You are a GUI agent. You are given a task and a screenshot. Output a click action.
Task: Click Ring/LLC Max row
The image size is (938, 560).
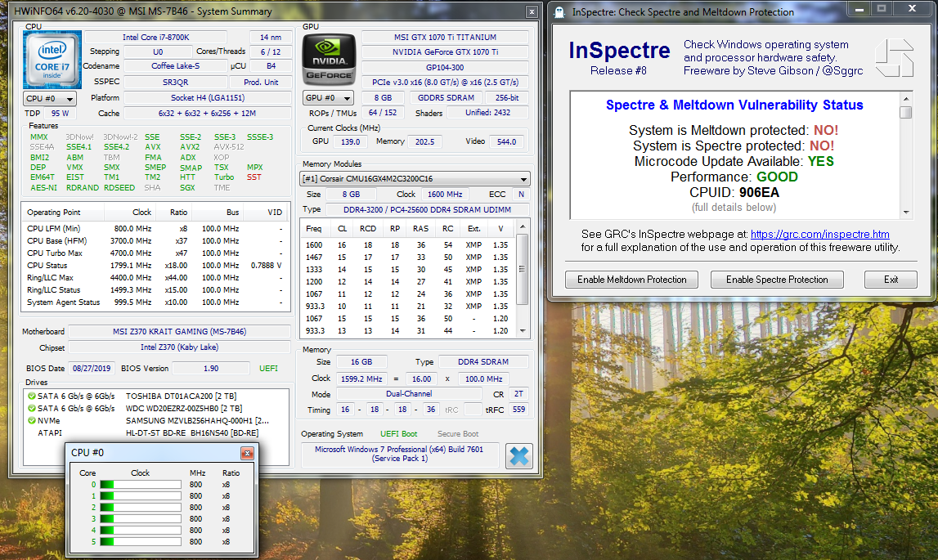155,278
